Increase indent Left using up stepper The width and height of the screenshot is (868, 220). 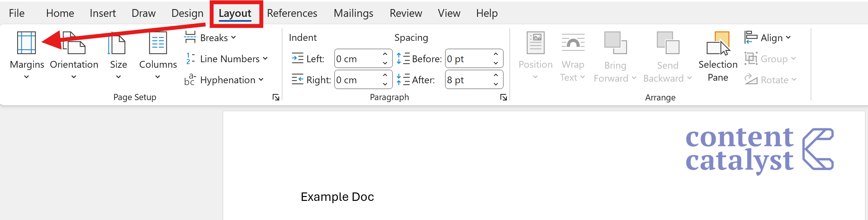point(385,54)
